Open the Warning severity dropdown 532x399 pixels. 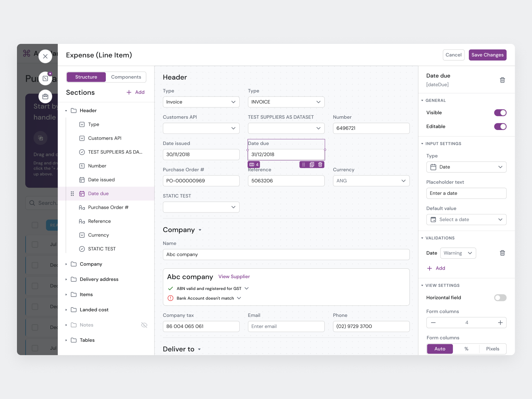point(458,253)
